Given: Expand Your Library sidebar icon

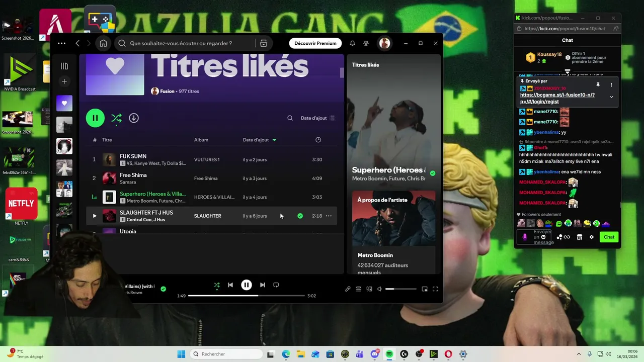Looking at the screenshot, I should coord(64,66).
